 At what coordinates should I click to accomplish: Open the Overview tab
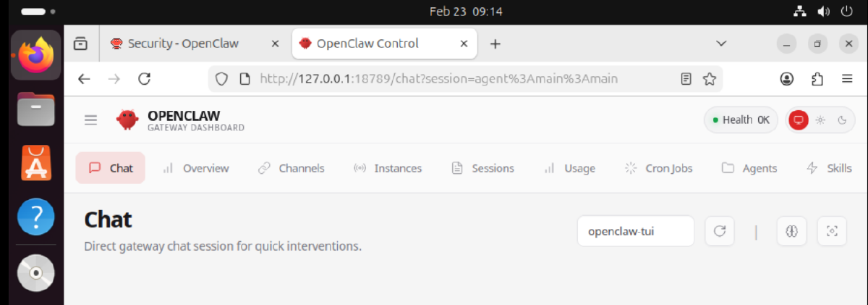pyautogui.click(x=195, y=168)
